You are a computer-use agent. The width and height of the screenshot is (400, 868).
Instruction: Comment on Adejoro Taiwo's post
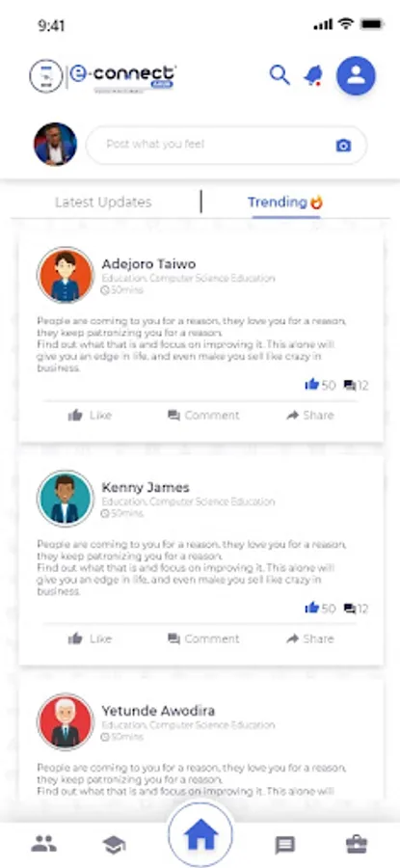(x=203, y=415)
